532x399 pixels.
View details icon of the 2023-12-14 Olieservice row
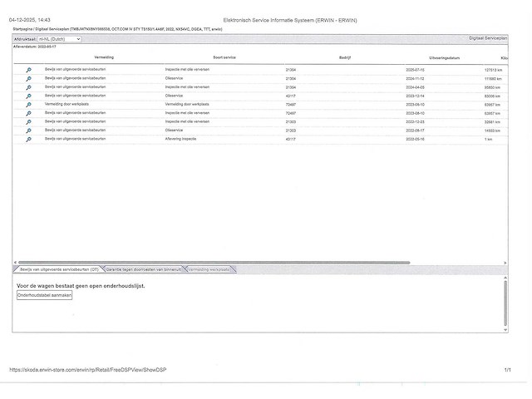28,96
